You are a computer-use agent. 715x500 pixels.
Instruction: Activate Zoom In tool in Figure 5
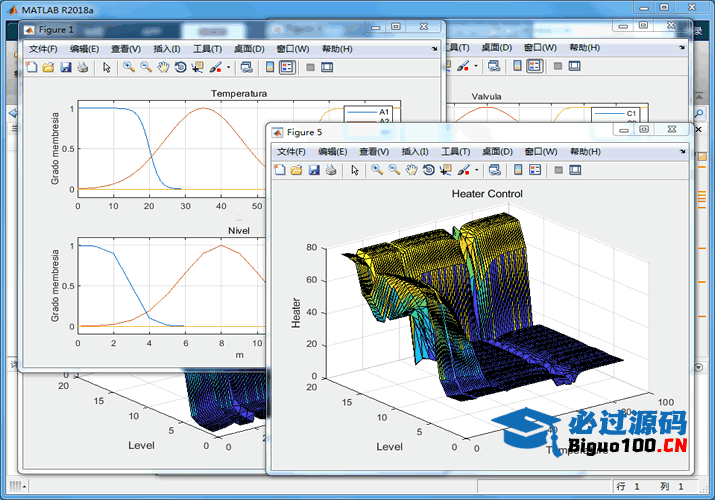pyautogui.click(x=377, y=170)
